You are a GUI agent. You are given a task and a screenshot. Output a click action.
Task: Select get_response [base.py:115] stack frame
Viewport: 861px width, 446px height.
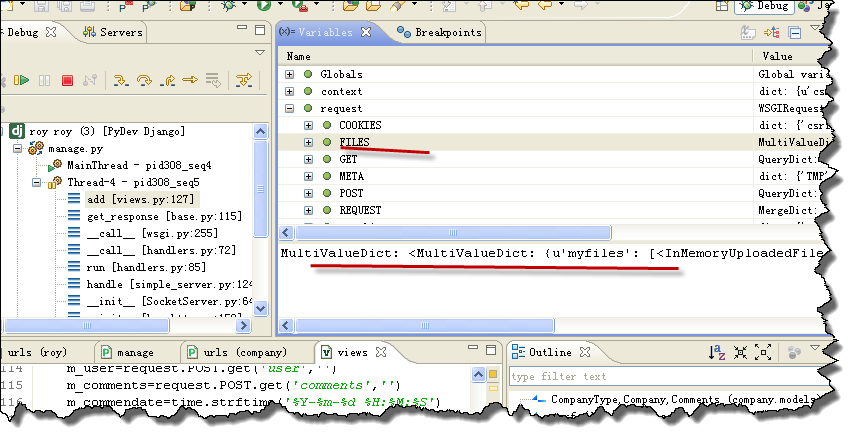point(164,216)
